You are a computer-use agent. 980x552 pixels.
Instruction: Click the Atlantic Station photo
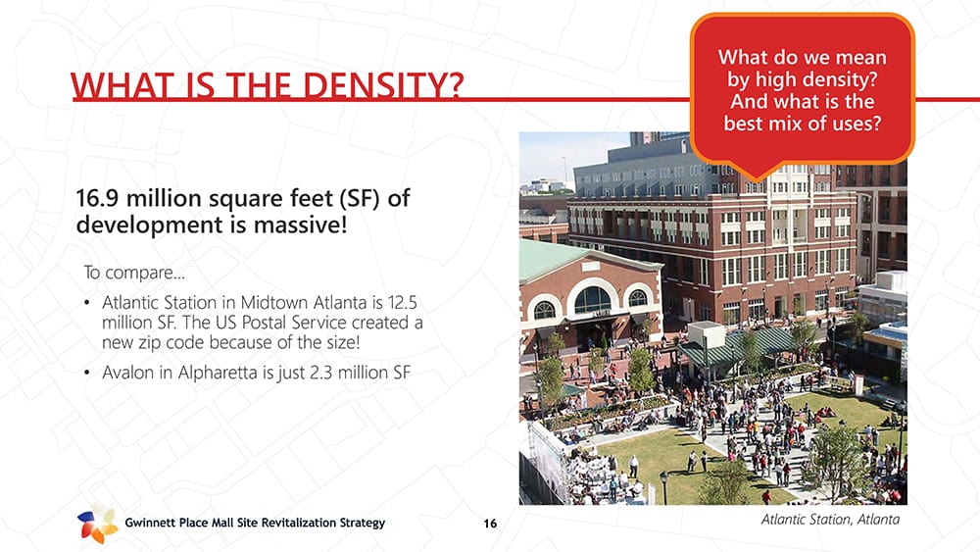click(711, 373)
